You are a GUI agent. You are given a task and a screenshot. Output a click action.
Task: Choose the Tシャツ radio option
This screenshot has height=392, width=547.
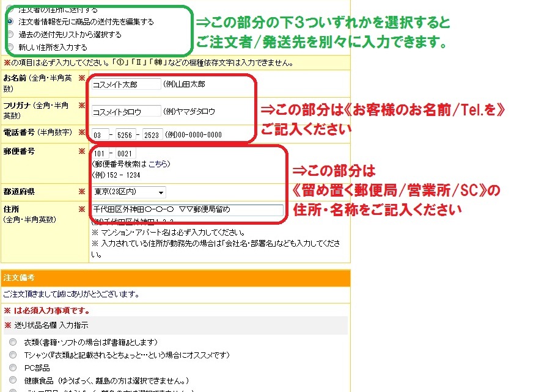(x=13, y=355)
